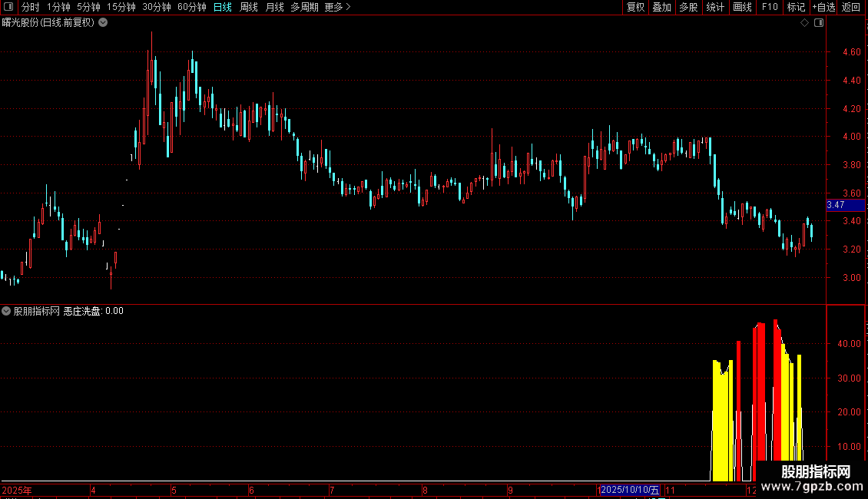
Task: Click the 2025年 time axis label
Action: pyautogui.click(x=17, y=490)
